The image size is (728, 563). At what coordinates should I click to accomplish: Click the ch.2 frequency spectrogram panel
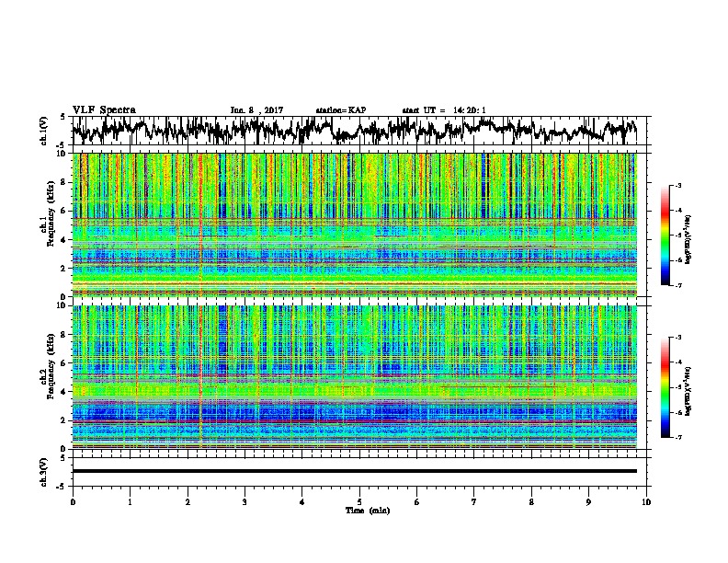(354, 377)
